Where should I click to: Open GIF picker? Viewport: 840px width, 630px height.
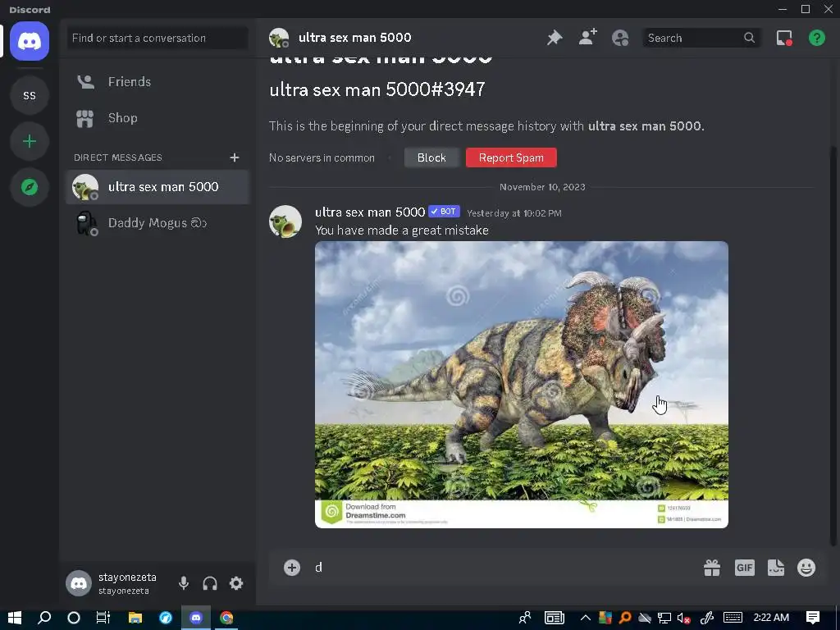pos(745,568)
